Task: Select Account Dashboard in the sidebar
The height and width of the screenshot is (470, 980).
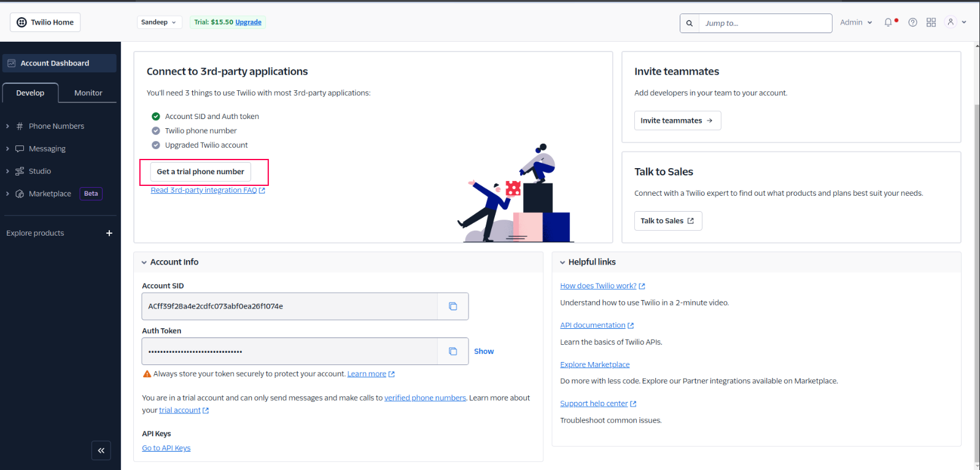Action: pos(59,63)
